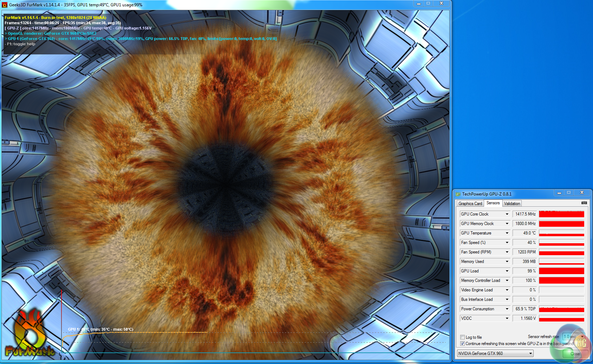Switch to the Graphics Card tab
593x364 pixels.
click(470, 204)
